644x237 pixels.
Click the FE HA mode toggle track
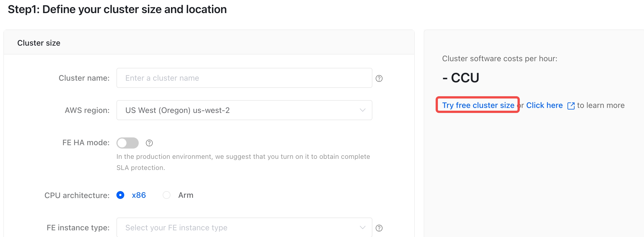(127, 143)
